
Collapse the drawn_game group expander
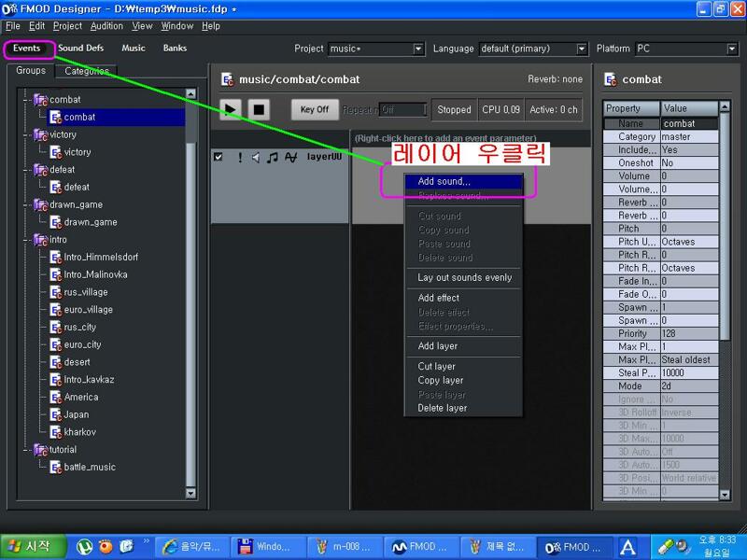pyautogui.click(x=26, y=205)
